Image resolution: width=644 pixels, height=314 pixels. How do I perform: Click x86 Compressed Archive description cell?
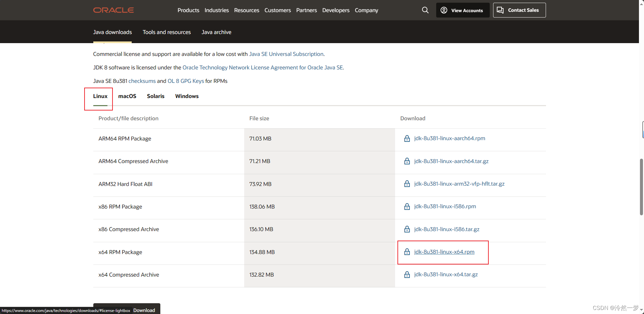169,231
